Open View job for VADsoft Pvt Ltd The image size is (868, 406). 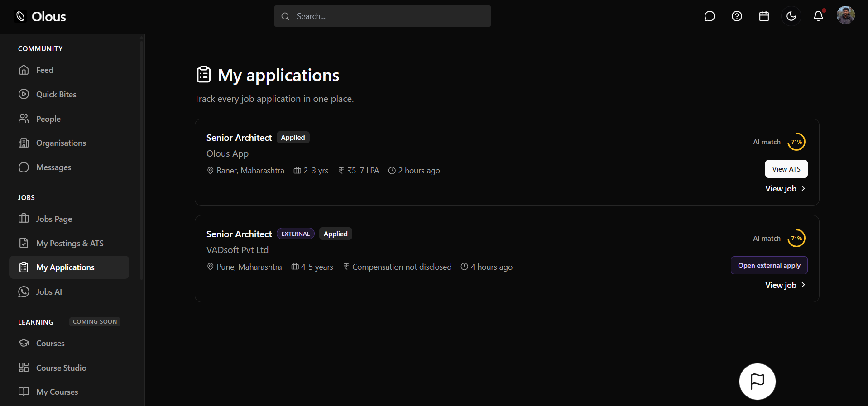[785, 285]
